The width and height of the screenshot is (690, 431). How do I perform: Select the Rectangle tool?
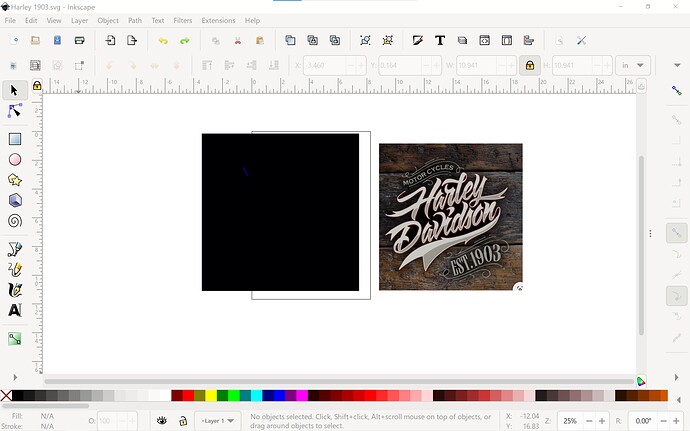[x=15, y=139]
